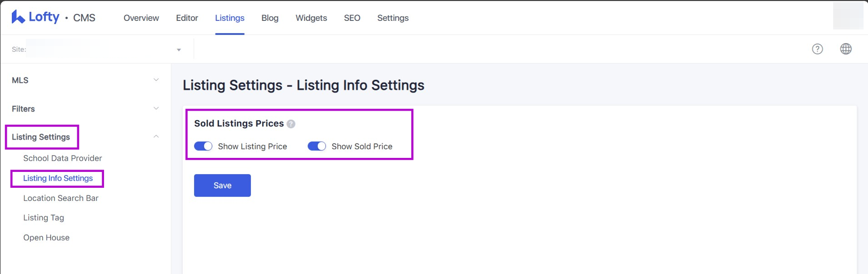This screenshot has height=274, width=868.
Task: Select Location Search Bar in sidebar
Action: 60,198
